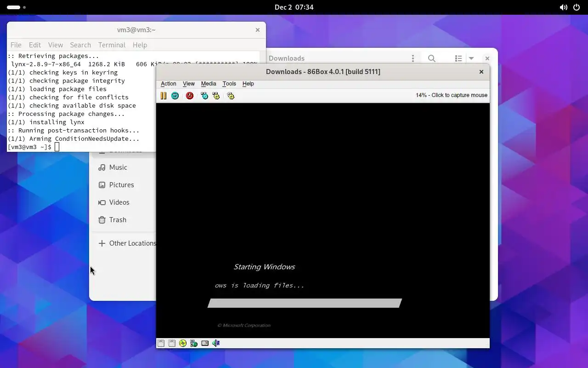Click the hard disk status bar icon

[x=205, y=343]
